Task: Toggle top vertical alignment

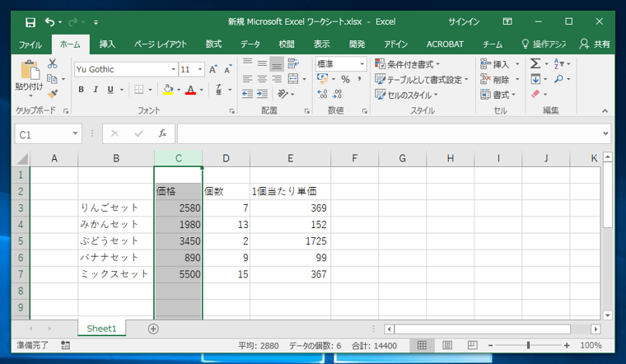Action: coord(248,63)
